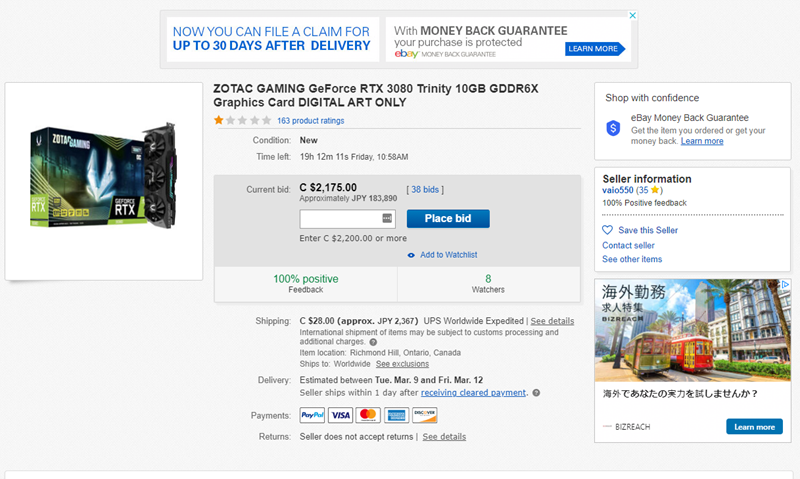Click the Mastercard payment icon
This screenshot has width=800, height=479.
click(x=368, y=415)
